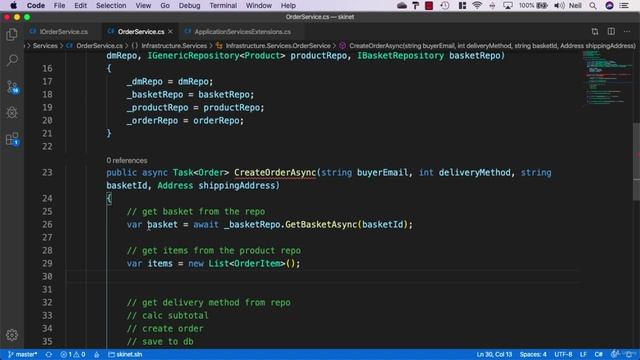Open the Debug menu

189,5
